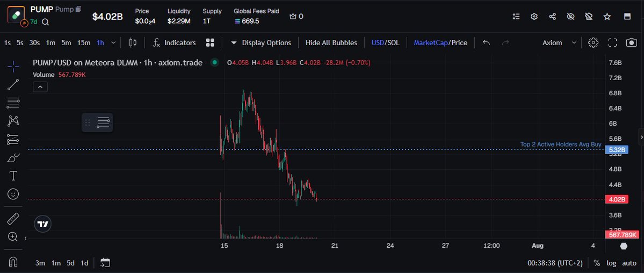Click Hide All Bubbles button

pyautogui.click(x=331, y=42)
